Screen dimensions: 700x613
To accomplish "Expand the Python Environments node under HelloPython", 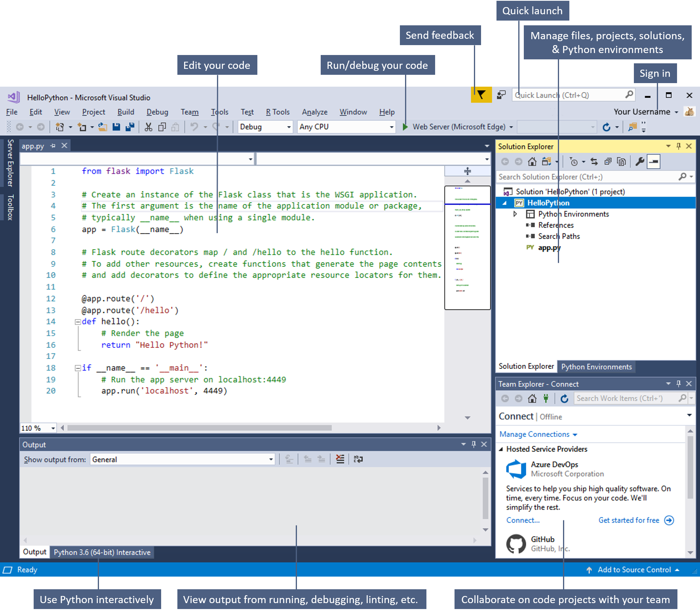I will coord(515,214).
